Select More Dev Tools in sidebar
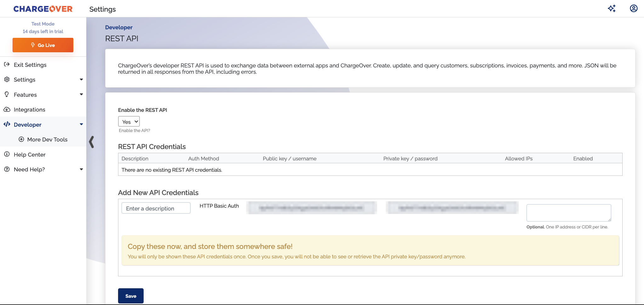The width and height of the screenshot is (644, 305). pos(47,139)
